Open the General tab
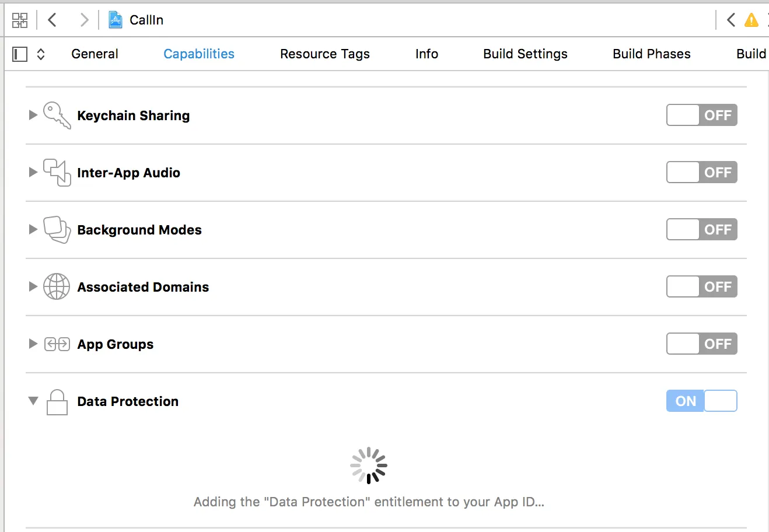Image resolution: width=769 pixels, height=532 pixels. pos(95,54)
